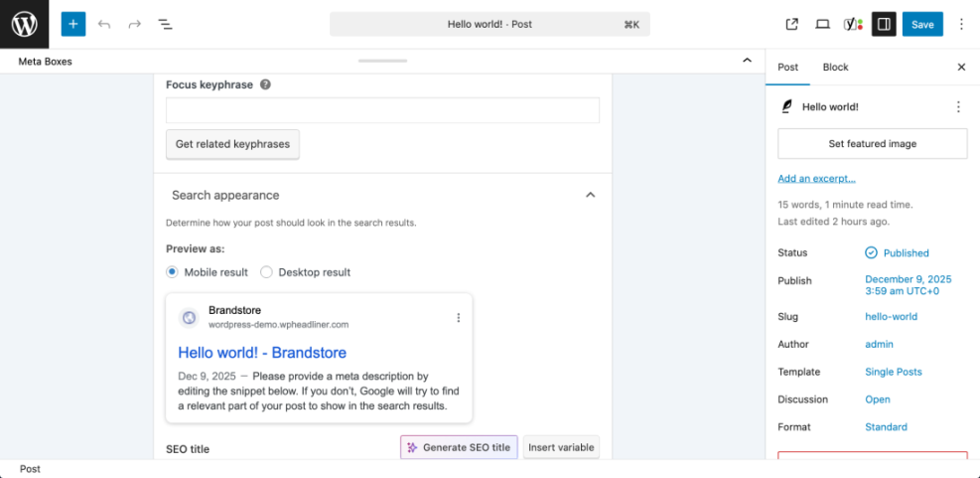The height and width of the screenshot is (478, 980).
Task: Click the Meta Boxes resize handle
Action: tap(382, 61)
